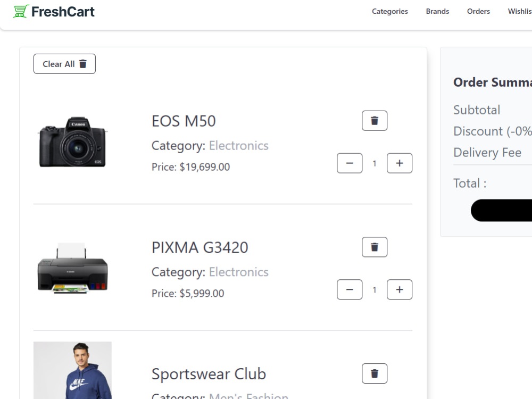This screenshot has height=399, width=532.
Task: Delete Sportswear Club via its trash icon
Action: coord(374,373)
